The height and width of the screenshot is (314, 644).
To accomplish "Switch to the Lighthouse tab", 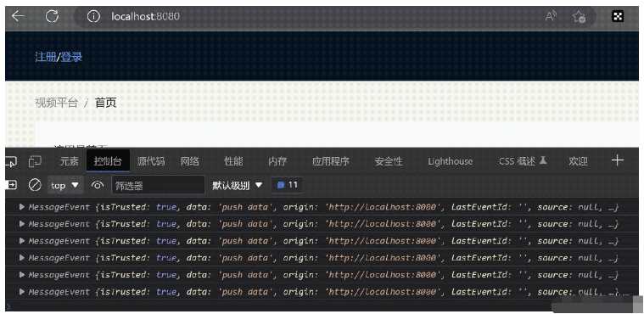I will point(451,161).
